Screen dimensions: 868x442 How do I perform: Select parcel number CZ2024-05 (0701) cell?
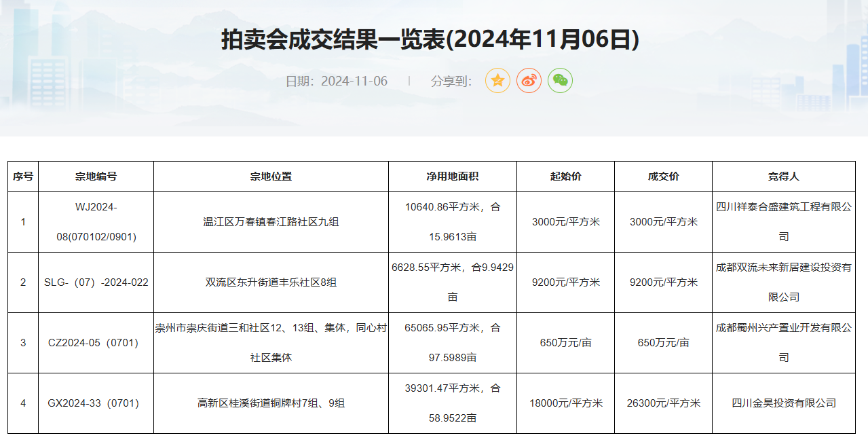point(94,343)
